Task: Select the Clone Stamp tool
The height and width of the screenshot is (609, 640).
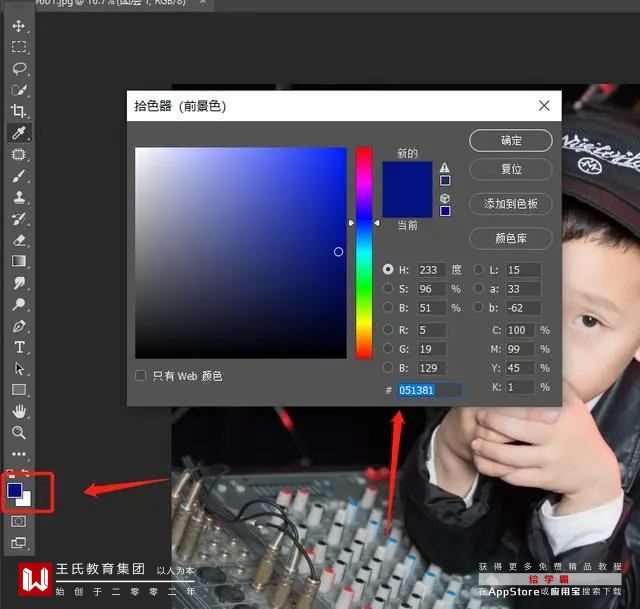Action: pyautogui.click(x=19, y=198)
